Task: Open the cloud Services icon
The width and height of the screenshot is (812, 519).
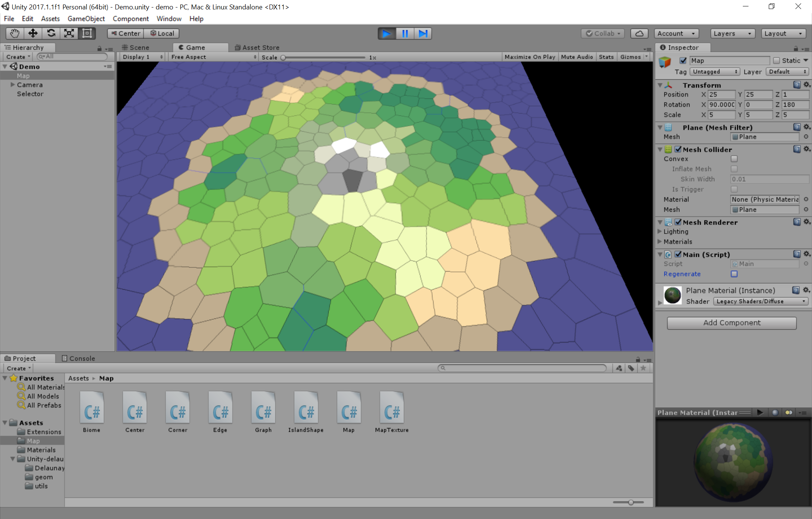Action: 639,33
